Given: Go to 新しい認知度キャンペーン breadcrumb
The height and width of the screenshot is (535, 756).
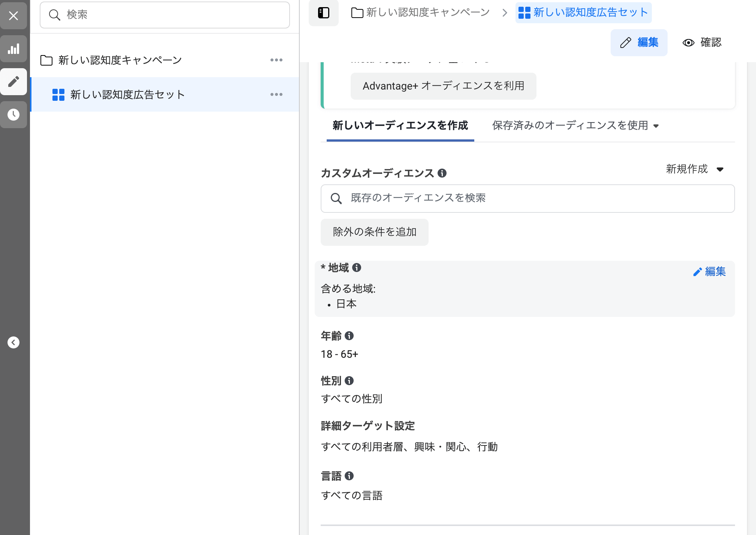Looking at the screenshot, I should [x=421, y=13].
